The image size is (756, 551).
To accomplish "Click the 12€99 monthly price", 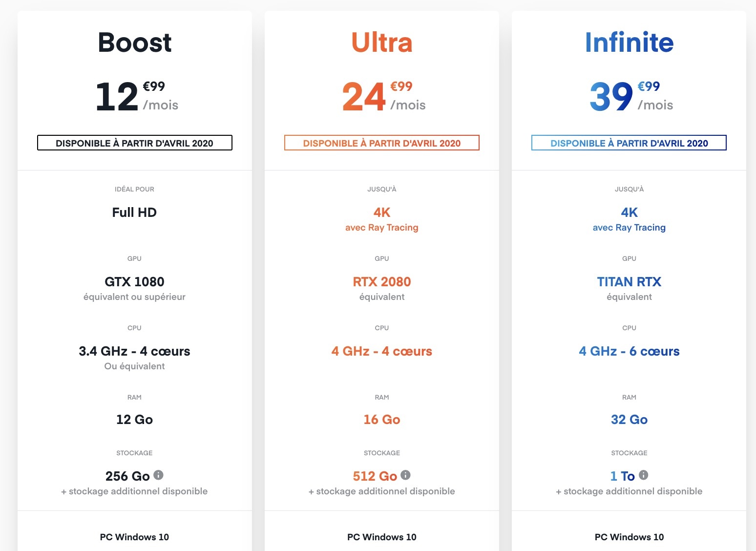I will tap(136, 96).
